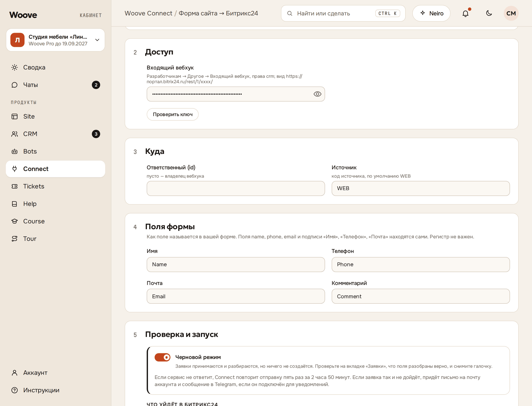
Task: Open the Bots product
Action: tap(56, 151)
